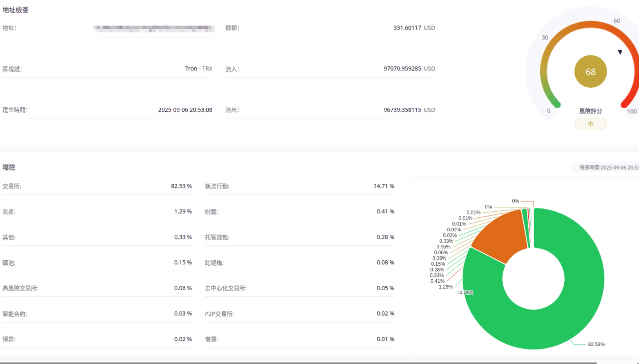Click the 流出 amount 96739.358115 USD
The height and width of the screenshot is (364, 639).
409,110
